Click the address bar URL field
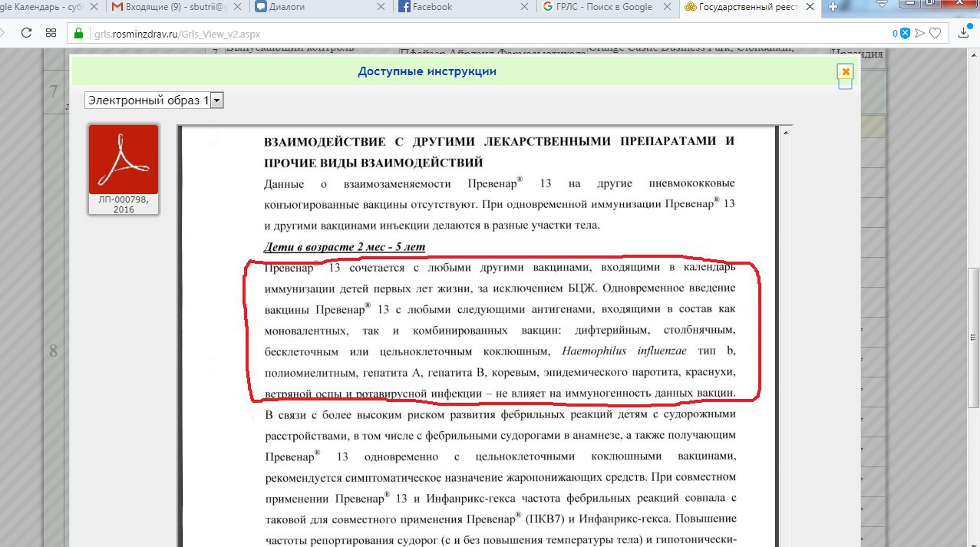 [476, 33]
